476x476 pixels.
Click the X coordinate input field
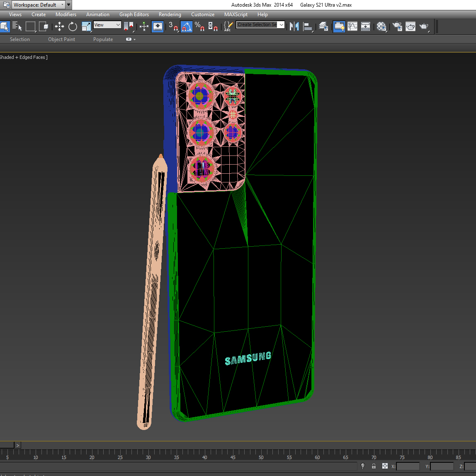408,466
